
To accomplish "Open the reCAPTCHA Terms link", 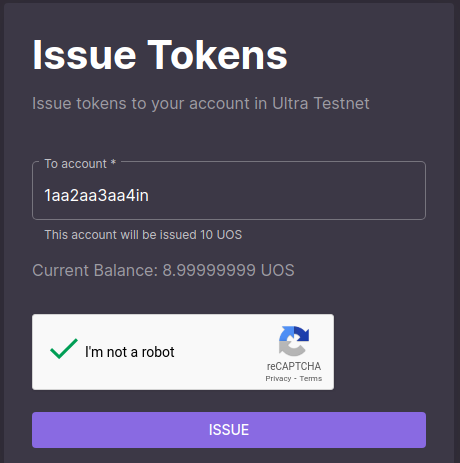I will click(311, 379).
